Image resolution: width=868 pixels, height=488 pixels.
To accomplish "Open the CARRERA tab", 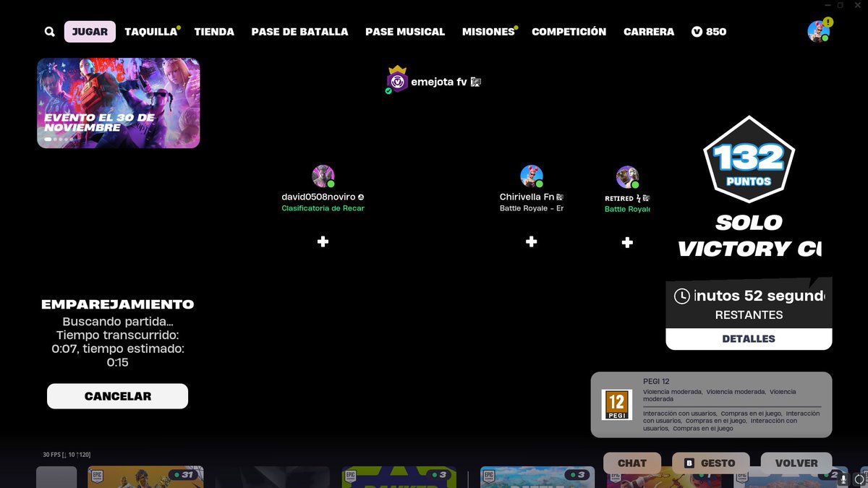I will click(x=649, y=32).
